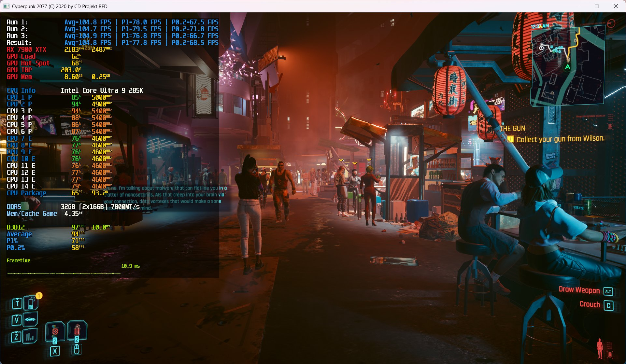The width and height of the screenshot is (626, 364).
Task: Click the white circle objective marker on the minimap
Action: (x=541, y=48)
